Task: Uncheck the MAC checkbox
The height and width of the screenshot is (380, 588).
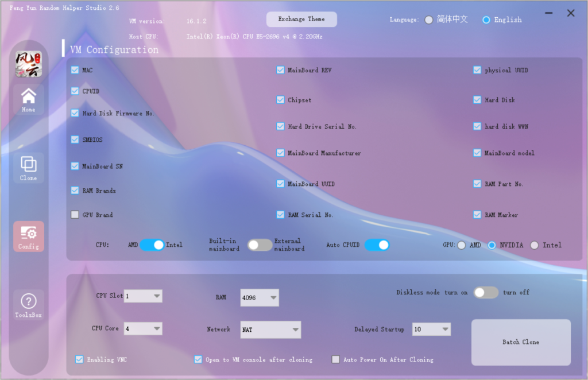Action: [75, 70]
